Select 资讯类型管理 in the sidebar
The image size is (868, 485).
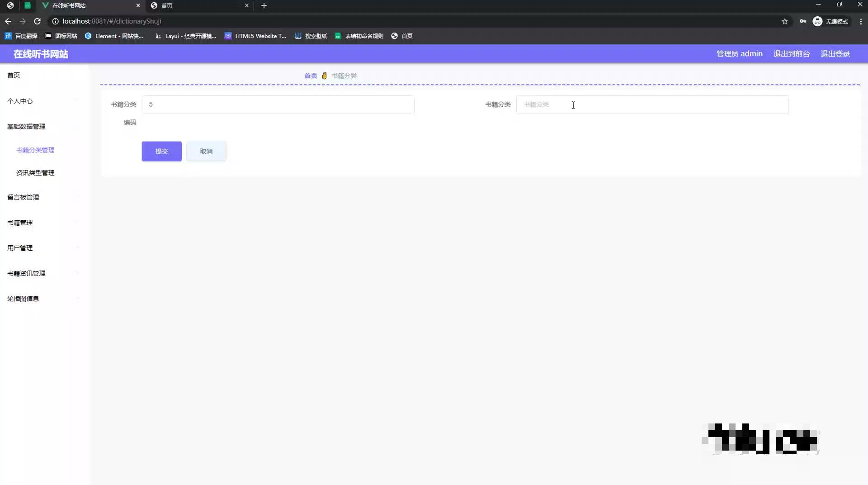pos(35,172)
